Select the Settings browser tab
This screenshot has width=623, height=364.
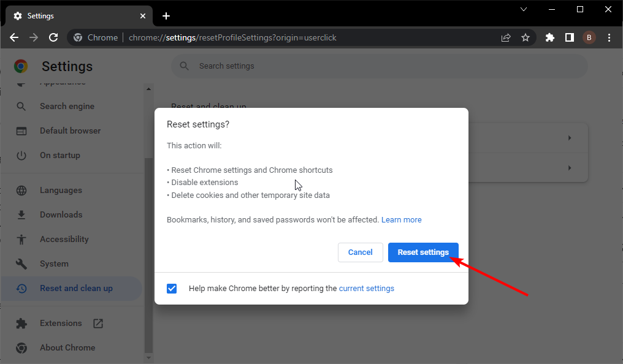(x=79, y=16)
